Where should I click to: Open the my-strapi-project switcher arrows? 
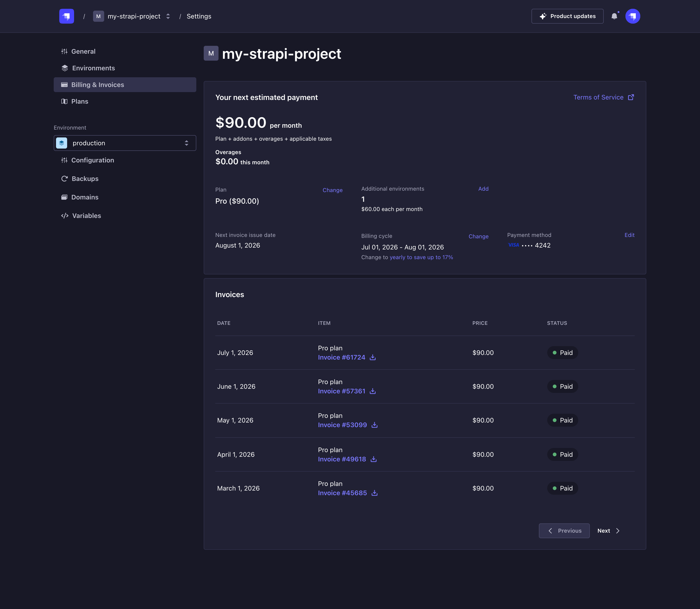pyautogui.click(x=168, y=16)
